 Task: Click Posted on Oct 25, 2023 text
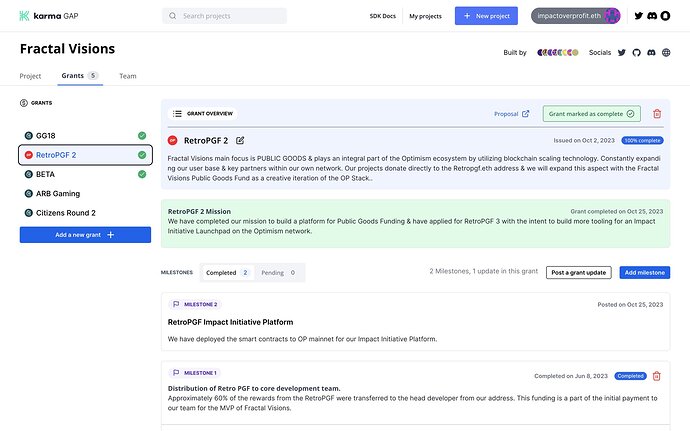[x=630, y=304]
